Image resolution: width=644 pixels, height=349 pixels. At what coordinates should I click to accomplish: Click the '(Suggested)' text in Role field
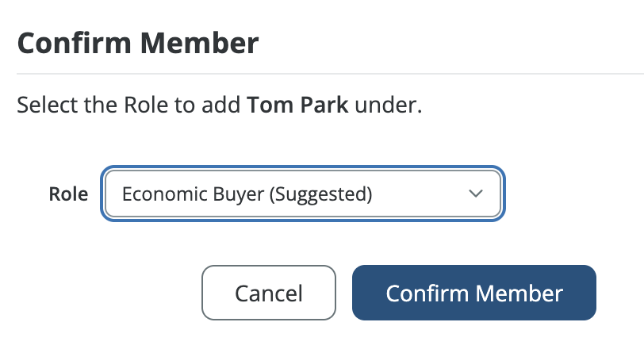click(x=320, y=194)
